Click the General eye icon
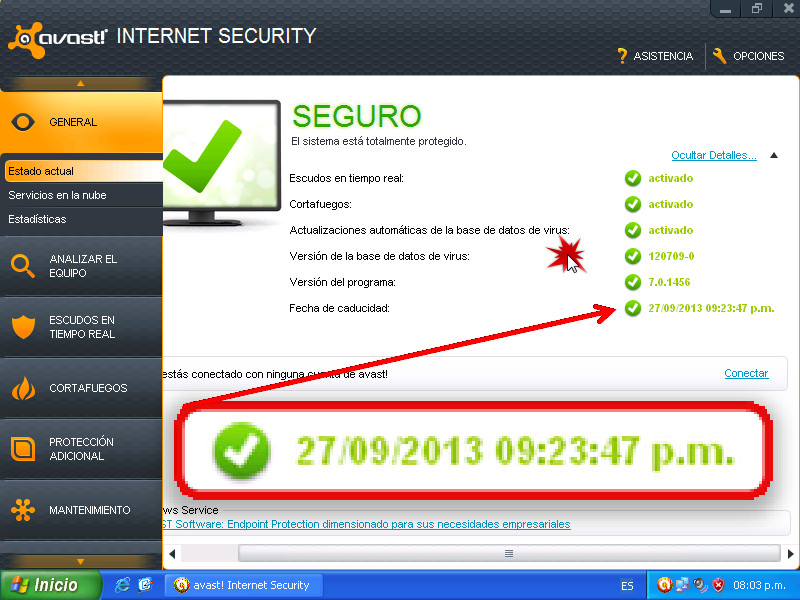 [23, 122]
